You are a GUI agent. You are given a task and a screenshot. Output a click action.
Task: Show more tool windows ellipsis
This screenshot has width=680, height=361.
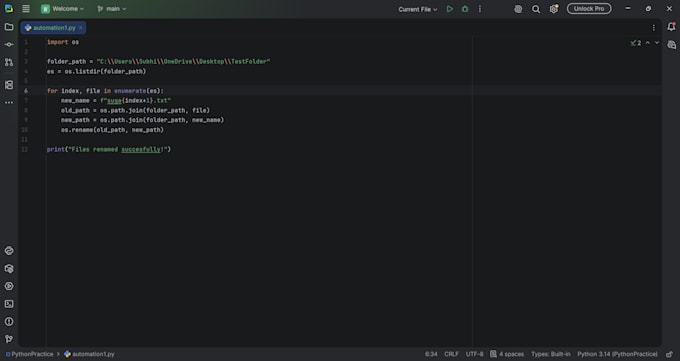click(x=9, y=103)
